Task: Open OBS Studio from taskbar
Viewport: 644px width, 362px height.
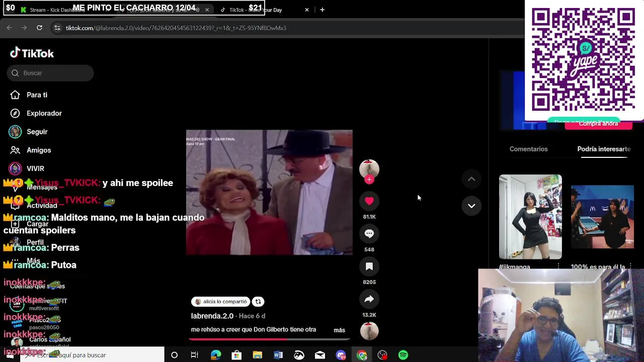Action: (x=382, y=355)
